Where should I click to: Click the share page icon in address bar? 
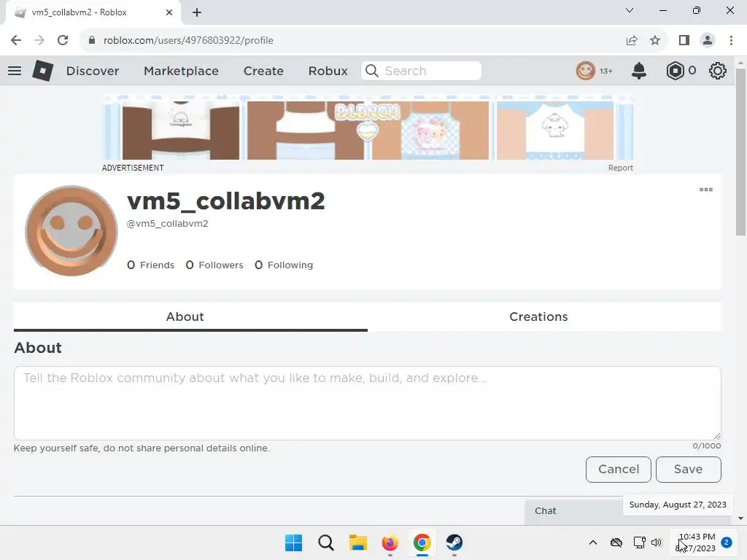631,41
